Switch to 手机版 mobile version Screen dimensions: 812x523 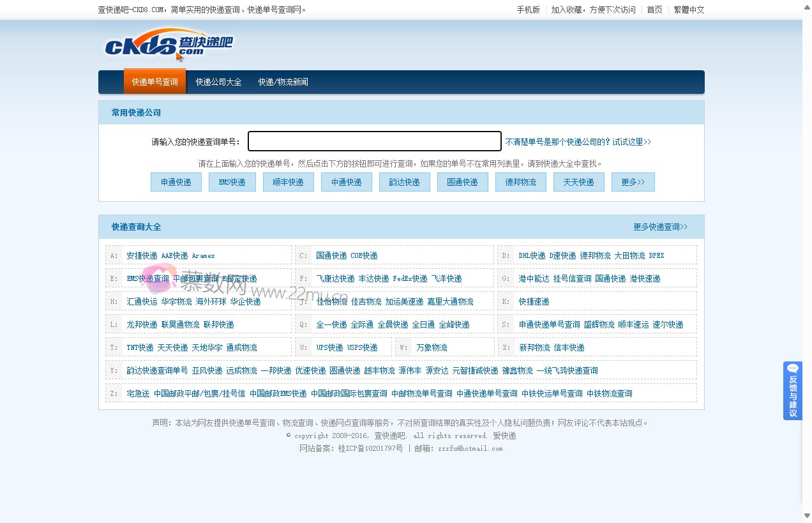coord(528,10)
